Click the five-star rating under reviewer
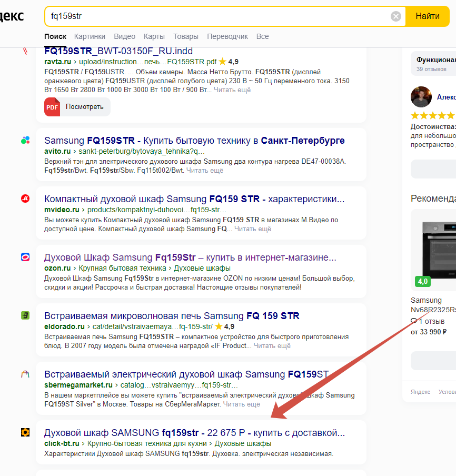 point(433,116)
